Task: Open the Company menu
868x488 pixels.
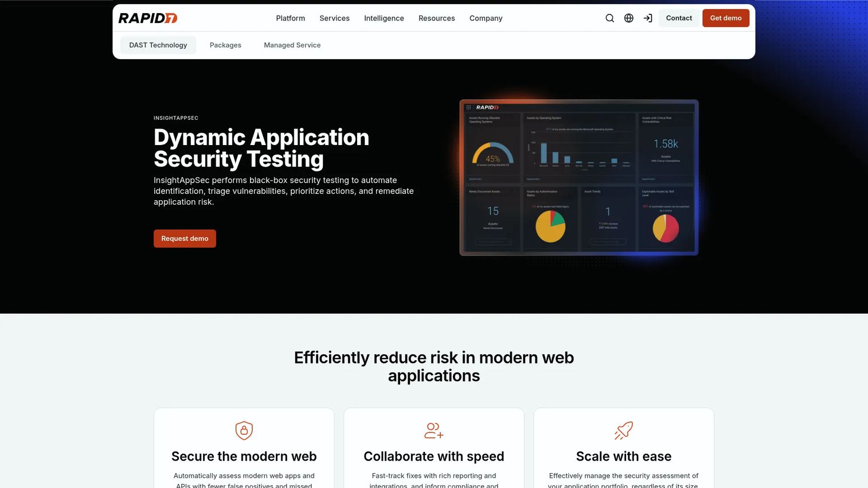Action: click(x=486, y=18)
